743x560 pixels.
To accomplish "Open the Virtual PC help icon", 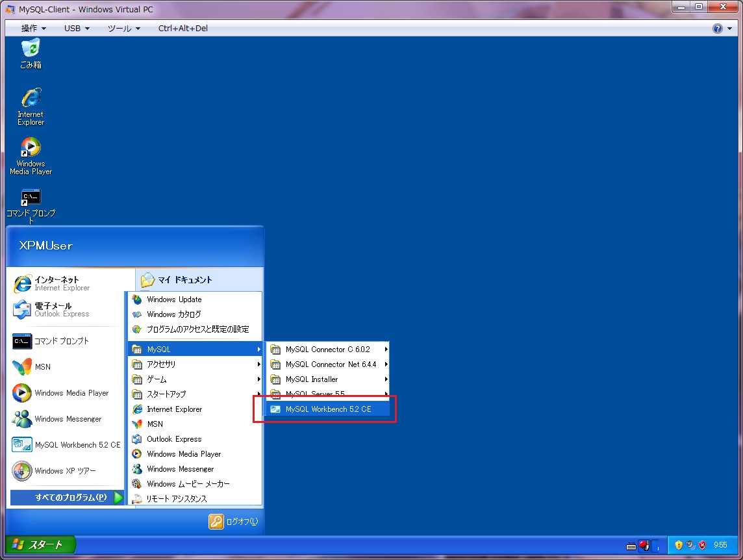I will 718,29.
